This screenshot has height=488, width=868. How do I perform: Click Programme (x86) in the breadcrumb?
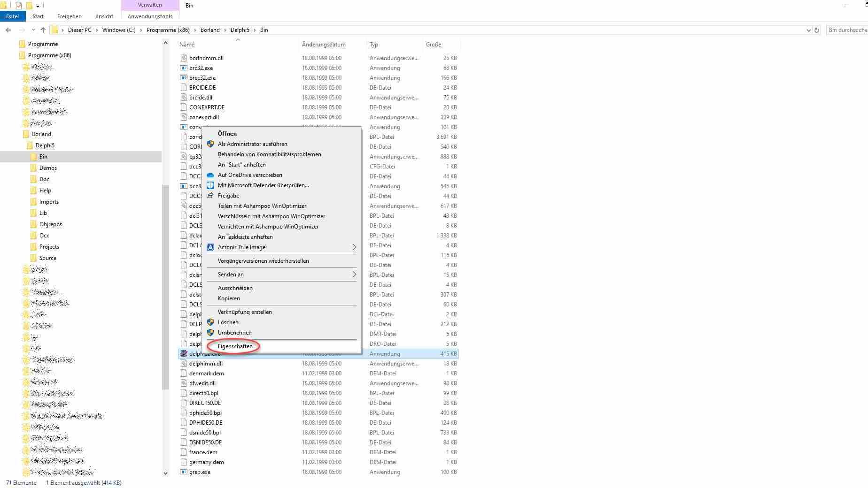click(x=168, y=30)
